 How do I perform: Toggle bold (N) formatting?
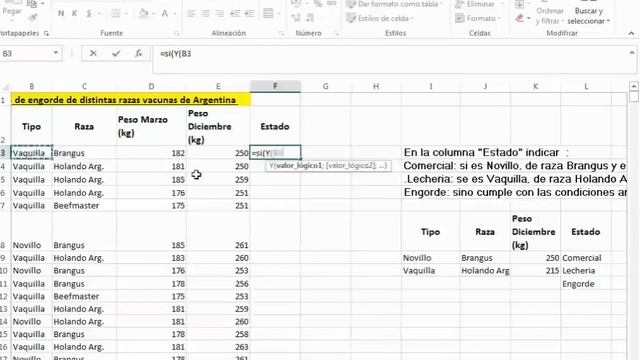click(x=61, y=13)
